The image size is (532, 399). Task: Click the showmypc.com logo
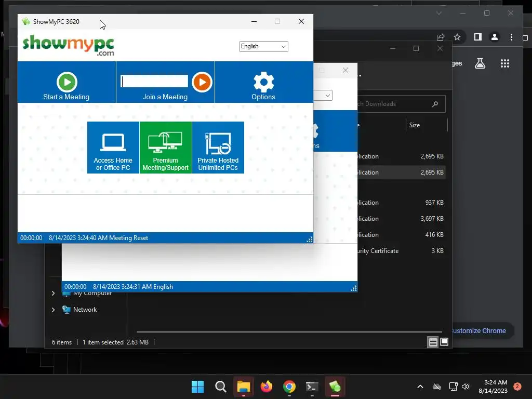click(68, 45)
